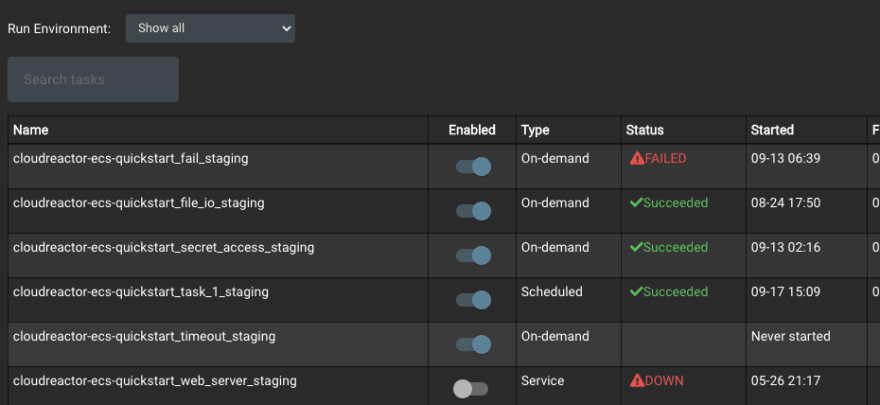The width and height of the screenshot is (880, 405).
Task: Click the DOWN status text
Action: (x=664, y=381)
